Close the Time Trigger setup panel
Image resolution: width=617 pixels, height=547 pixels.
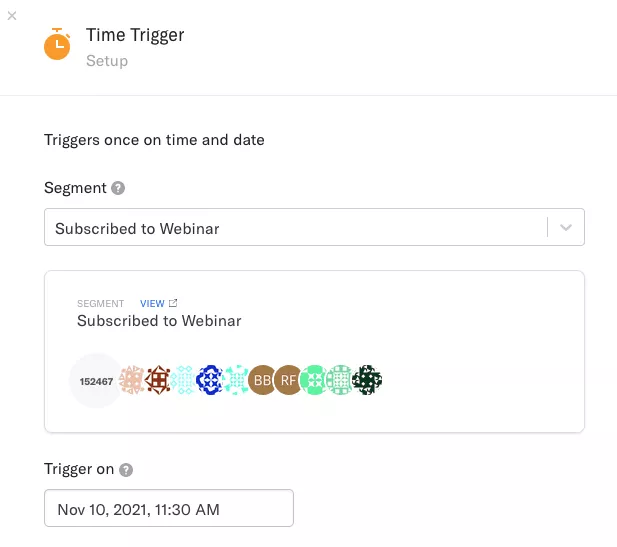click(x=12, y=16)
